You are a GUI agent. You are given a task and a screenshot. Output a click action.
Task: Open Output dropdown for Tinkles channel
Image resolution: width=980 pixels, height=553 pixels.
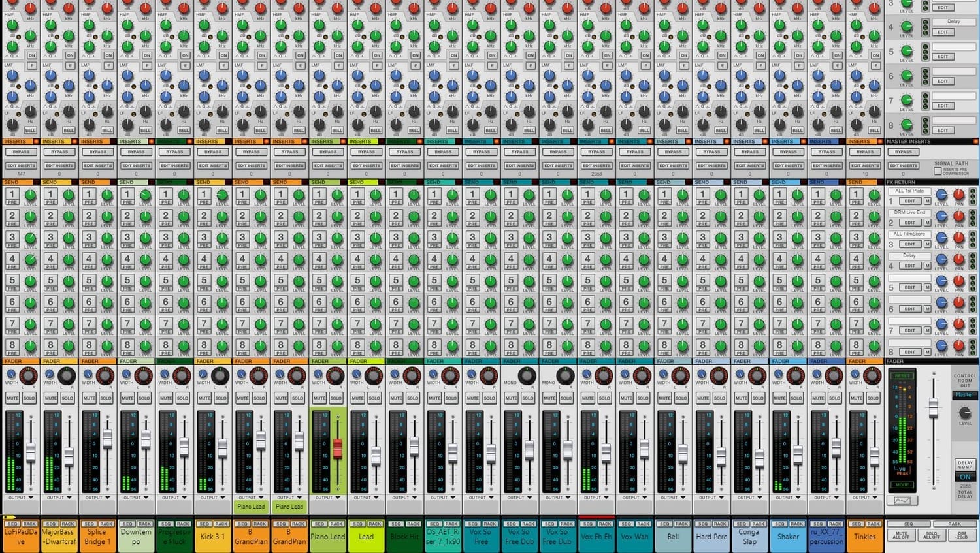[x=865, y=498]
